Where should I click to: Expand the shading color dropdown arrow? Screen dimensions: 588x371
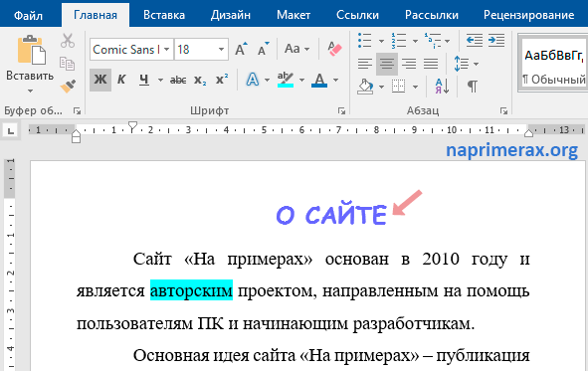(x=381, y=87)
